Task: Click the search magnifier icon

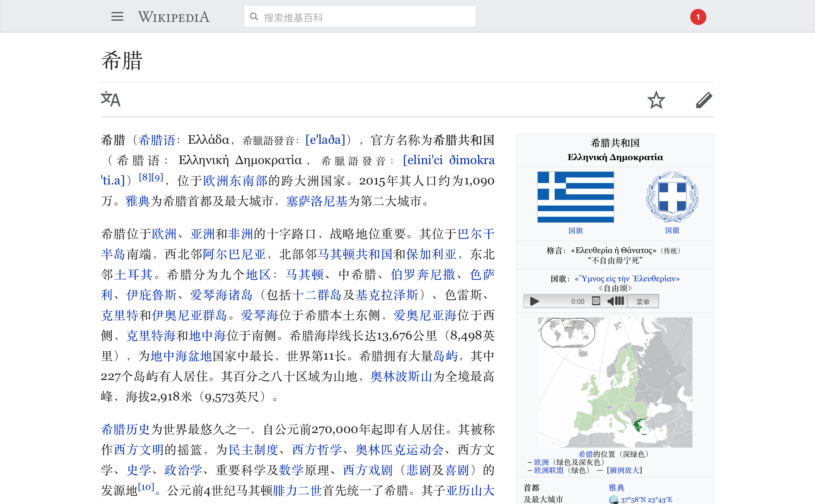Action: click(254, 17)
